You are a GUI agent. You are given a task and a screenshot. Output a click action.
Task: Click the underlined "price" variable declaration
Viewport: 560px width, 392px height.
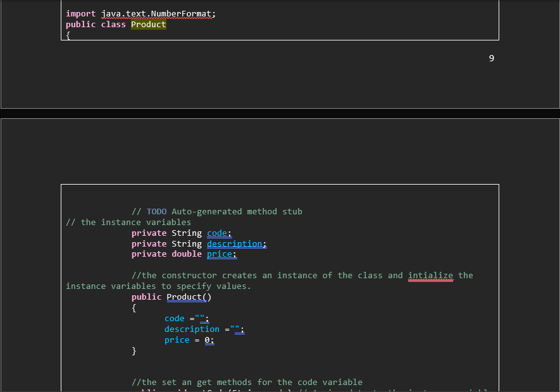click(220, 254)
